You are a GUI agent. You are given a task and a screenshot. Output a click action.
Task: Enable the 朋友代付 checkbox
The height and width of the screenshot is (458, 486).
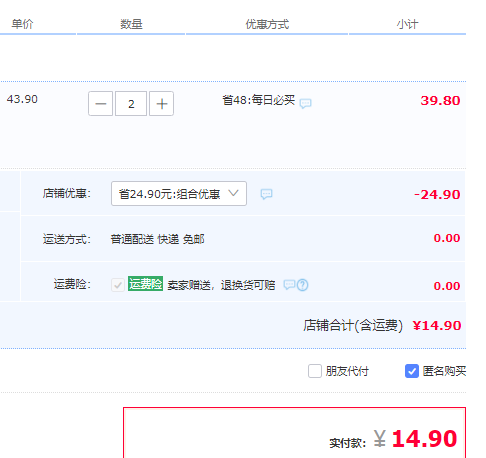(315, 371)
